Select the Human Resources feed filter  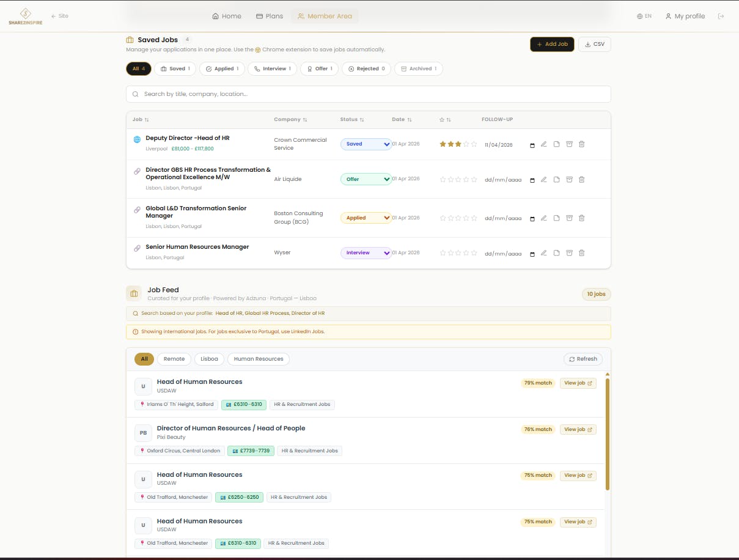[259, 359]
